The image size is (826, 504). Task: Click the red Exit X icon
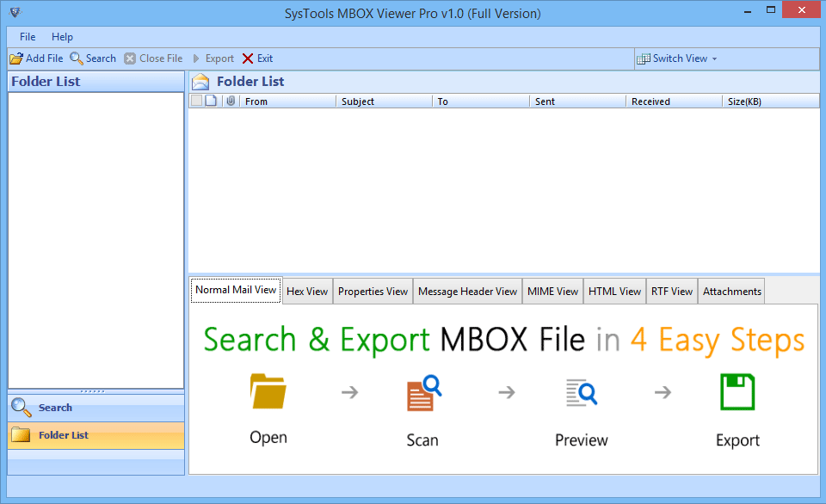pyautogui.click(x=248, y=58)
